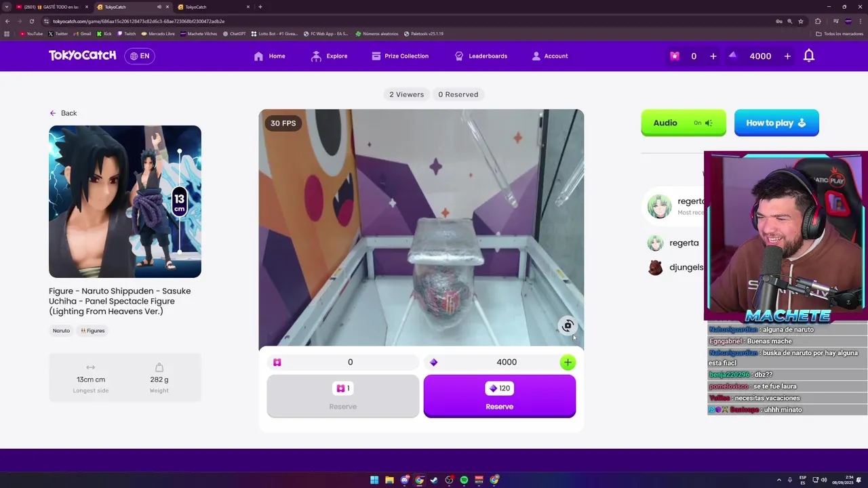Click the 282 g weight value

pos(159,380)
